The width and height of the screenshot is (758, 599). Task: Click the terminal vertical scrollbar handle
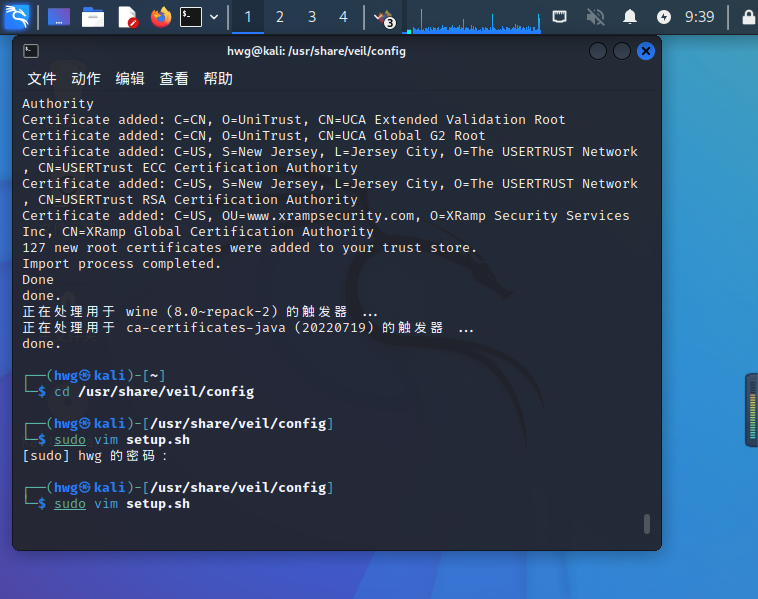click(x=647, y=524)
